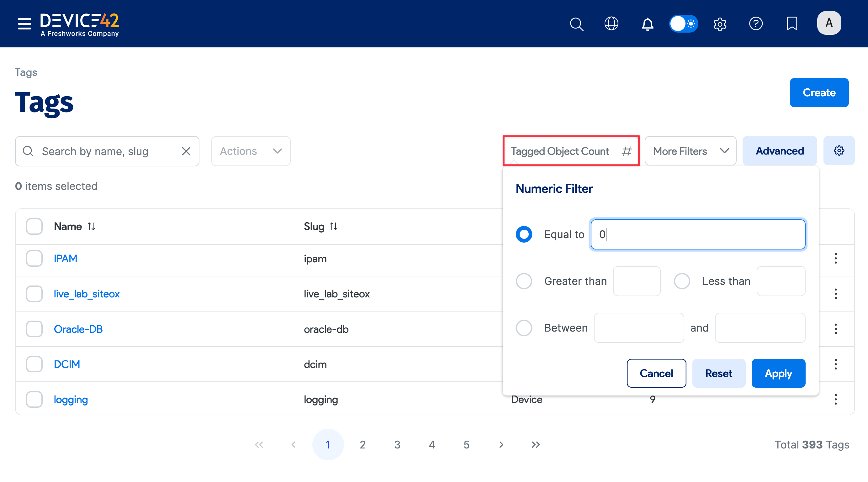Open the hamburger navigation menu
Image resolution: width=868 pixels, height=482 pixels.
[24, 24]
